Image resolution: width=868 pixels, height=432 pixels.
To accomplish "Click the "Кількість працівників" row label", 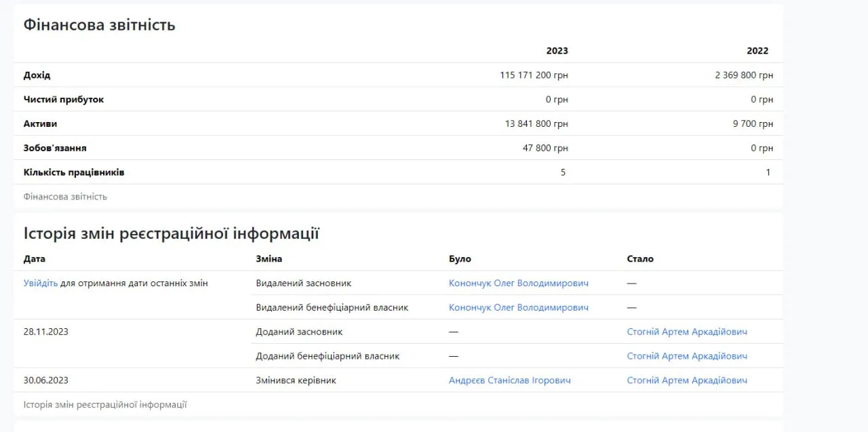I will click(74, 172).
